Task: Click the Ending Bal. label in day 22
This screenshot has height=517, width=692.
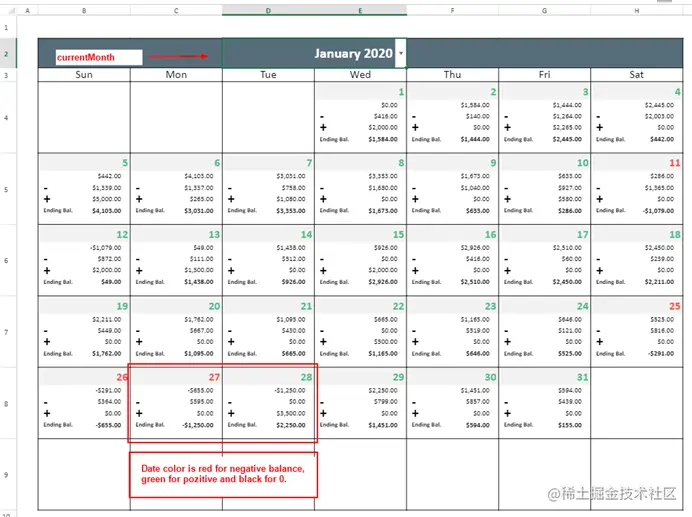Action: tap(334, 353)
